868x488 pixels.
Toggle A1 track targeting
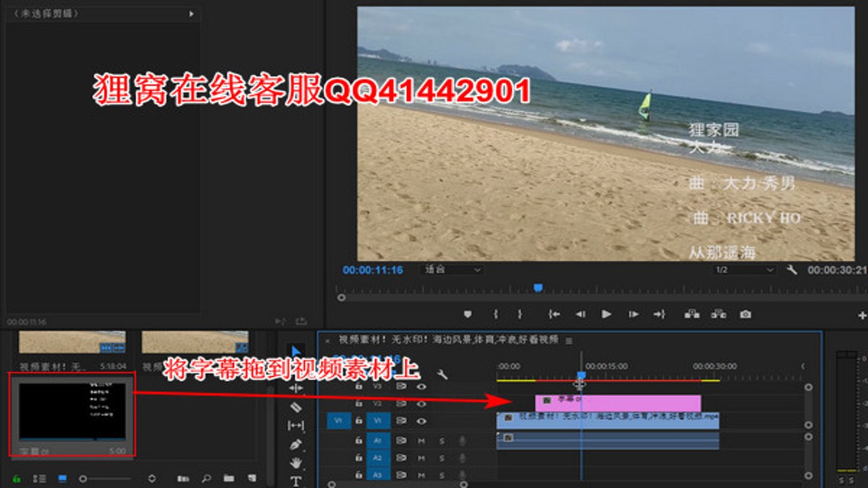pos(378,440)
